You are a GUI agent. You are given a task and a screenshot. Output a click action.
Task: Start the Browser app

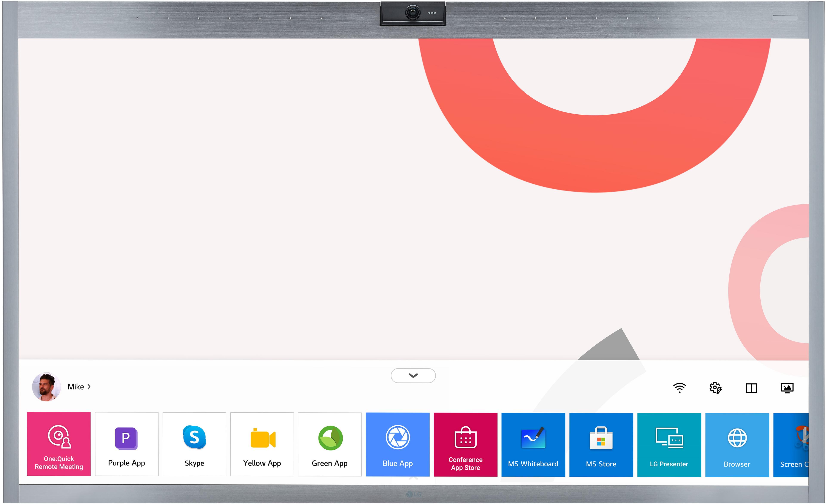(x=737, y=444)
